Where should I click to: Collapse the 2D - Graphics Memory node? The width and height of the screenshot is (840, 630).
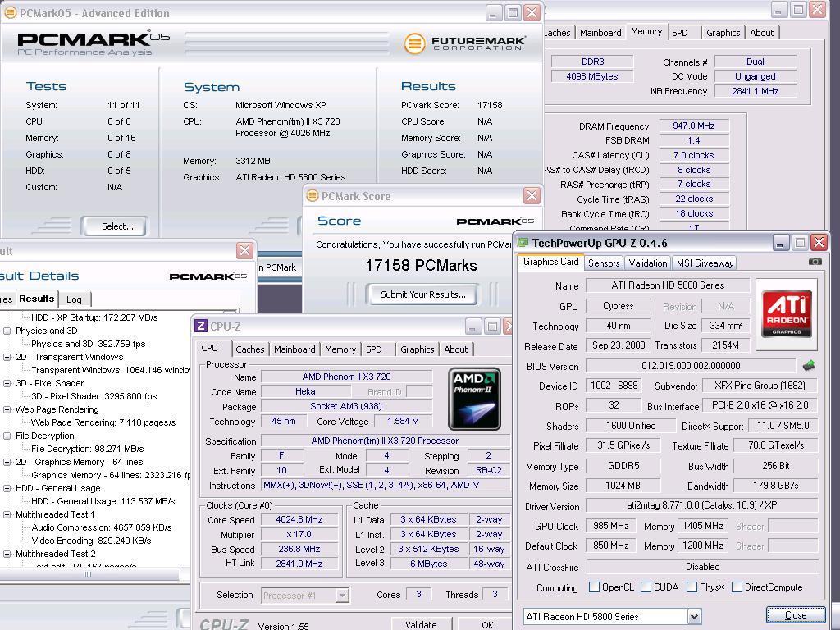point(7,463)
